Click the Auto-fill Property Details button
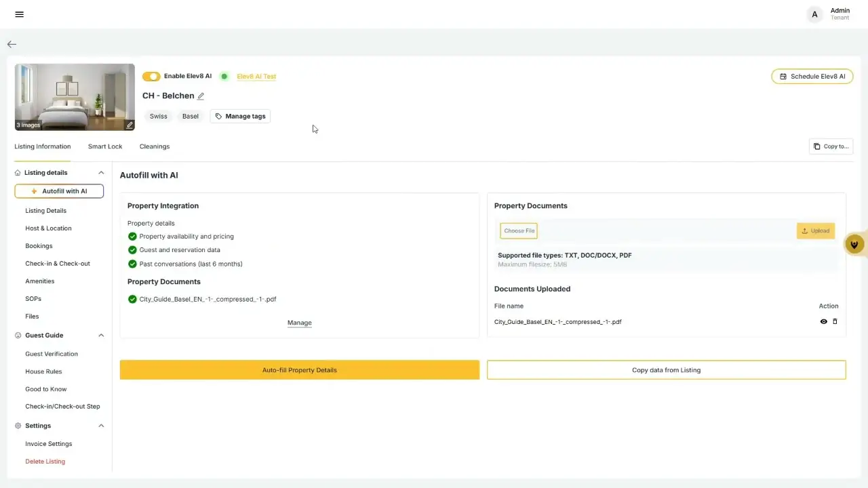868x488 pixels. point(300,370)
